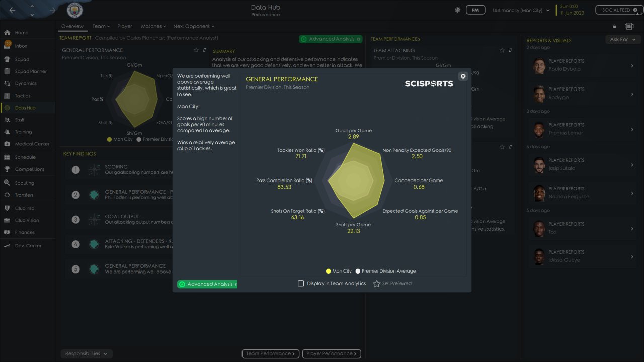
Task: Open Club Vision in the sidebar
Action: pos(28,220)
